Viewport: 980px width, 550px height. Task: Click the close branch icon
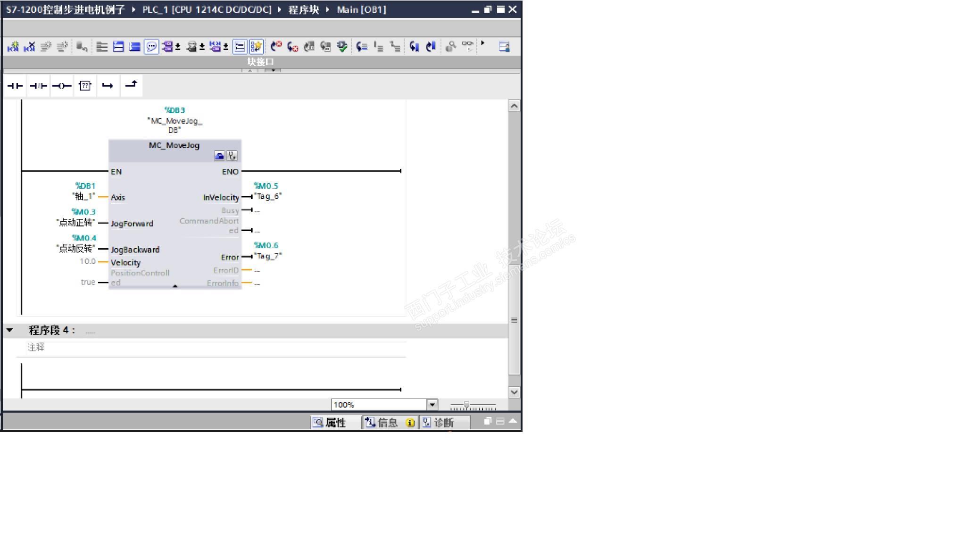[x=131, y=85]
